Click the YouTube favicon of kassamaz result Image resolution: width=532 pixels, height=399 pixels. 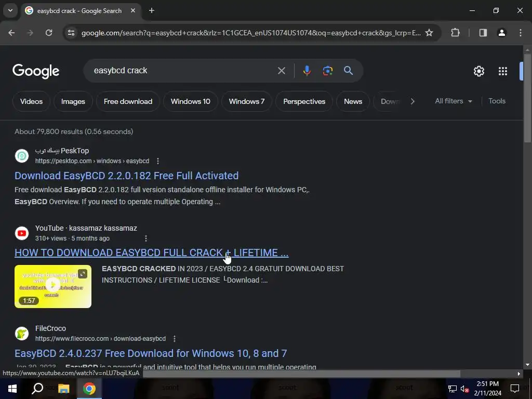pyautogui.click(x=22, y=233)
